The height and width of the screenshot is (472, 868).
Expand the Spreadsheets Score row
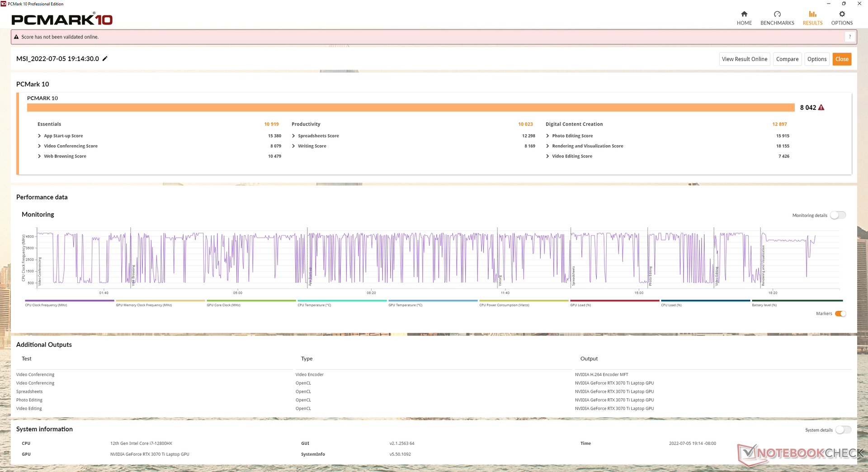click(293, 136)
